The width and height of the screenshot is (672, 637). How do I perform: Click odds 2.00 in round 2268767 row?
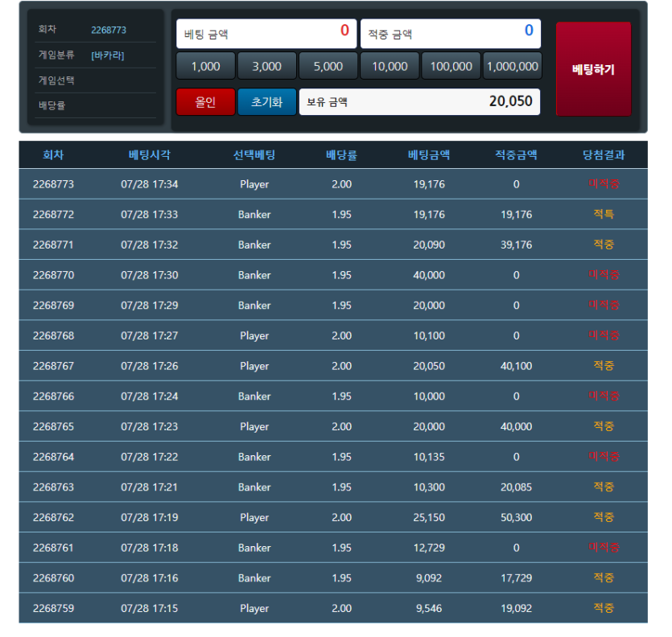pos(341,366)
